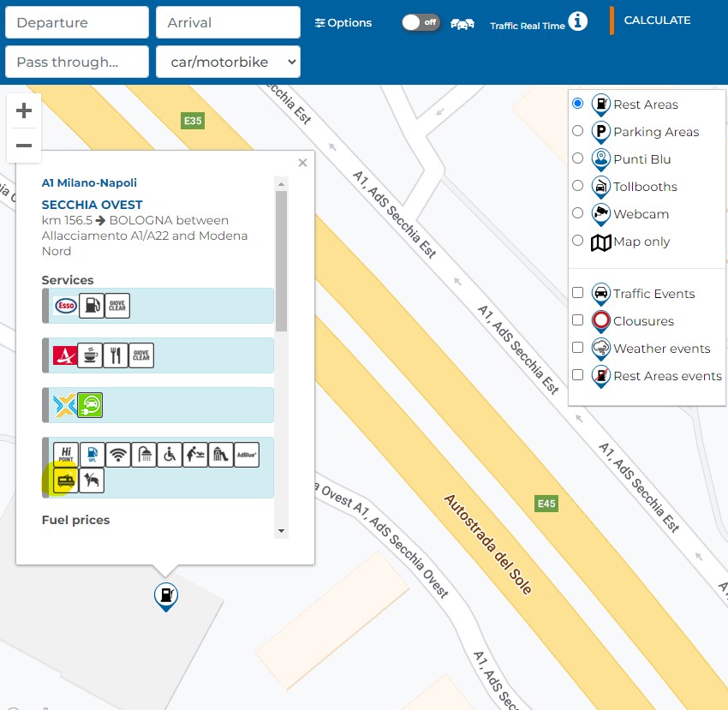The height and width of the screenshot is (710, 728).
Task: Check the Weather events checkbox
Action: (577, 348)
